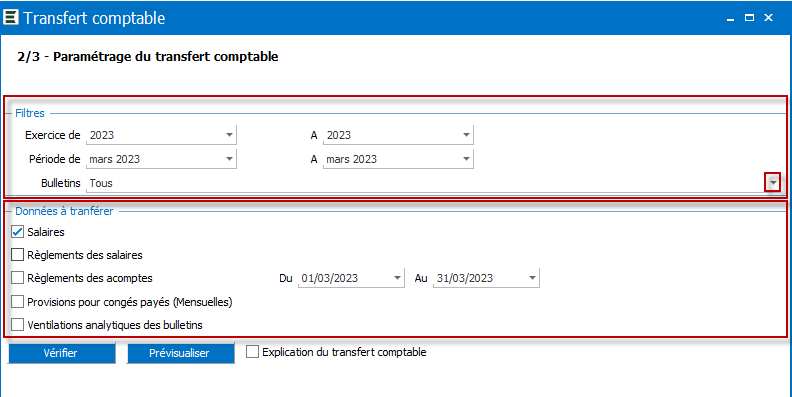This screenshot has height=397, width=792.
Task: Enable Ventilations analytiques des bulletins
Action: coord(18,324)
